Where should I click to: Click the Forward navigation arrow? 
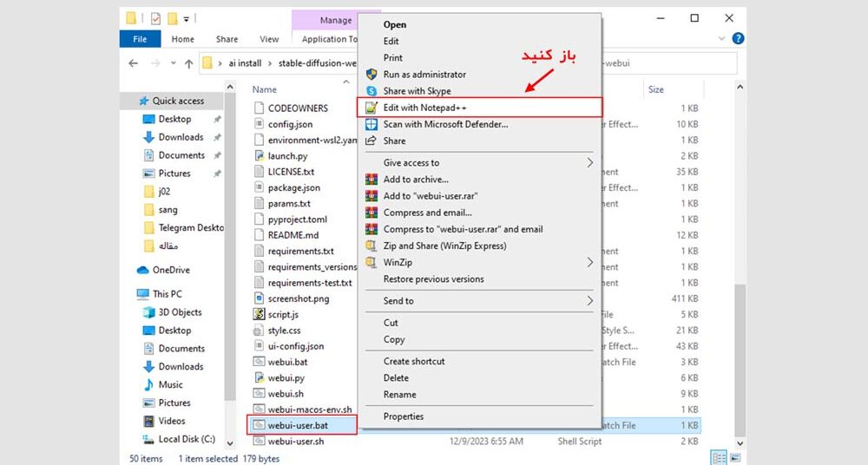click(x=155, y=63)
